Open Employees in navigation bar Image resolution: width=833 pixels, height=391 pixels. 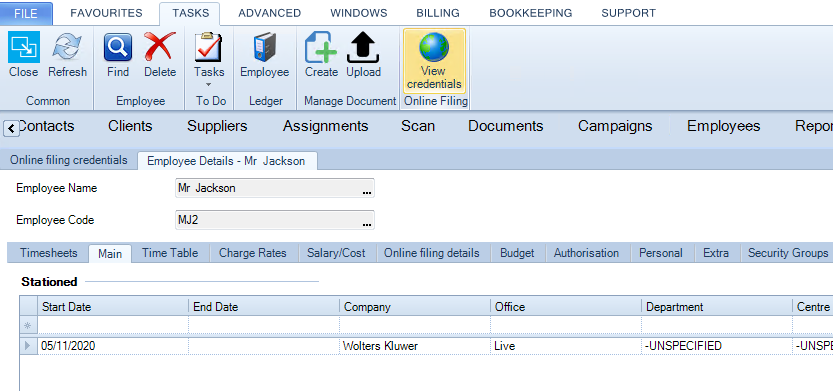(724, 126)
